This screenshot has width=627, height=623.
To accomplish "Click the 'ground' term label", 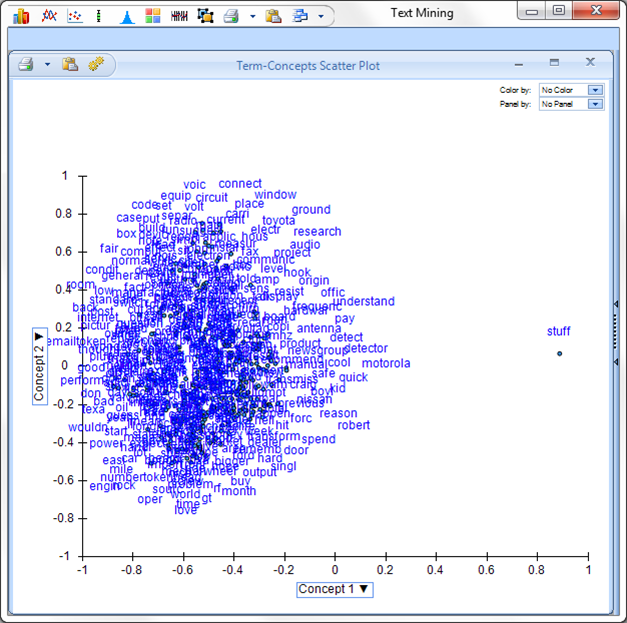I will click(311, 210).
